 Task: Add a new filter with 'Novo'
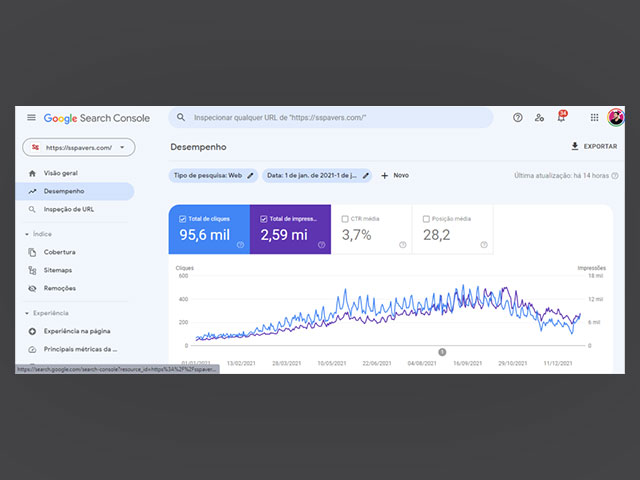tap(394, 175)
